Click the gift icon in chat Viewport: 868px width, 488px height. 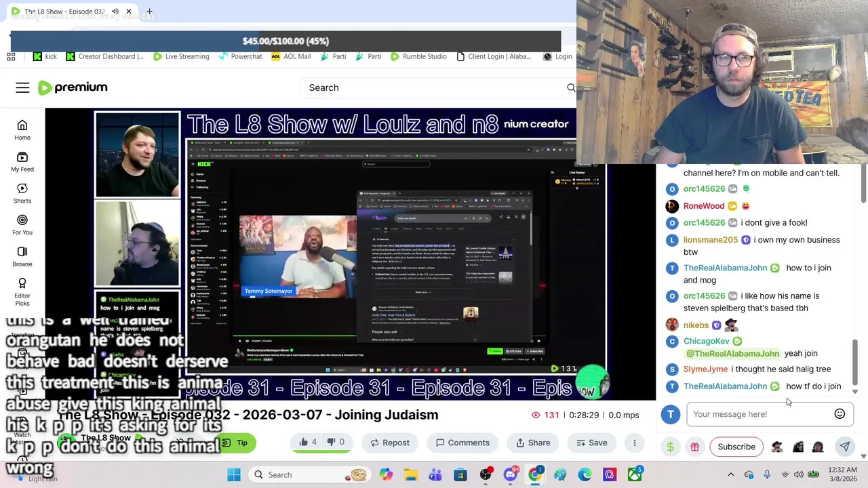[x=694, y=447]
